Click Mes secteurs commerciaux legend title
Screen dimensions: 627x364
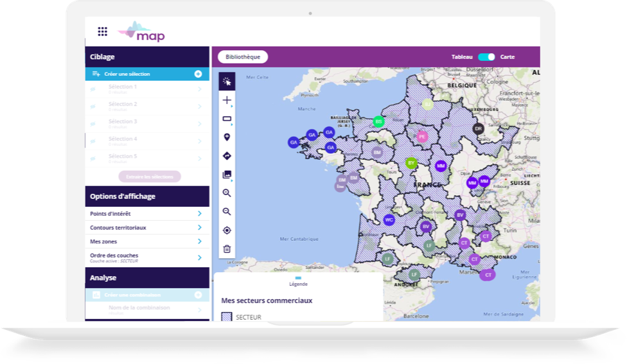pyautogui.click(x=267, y=300)
